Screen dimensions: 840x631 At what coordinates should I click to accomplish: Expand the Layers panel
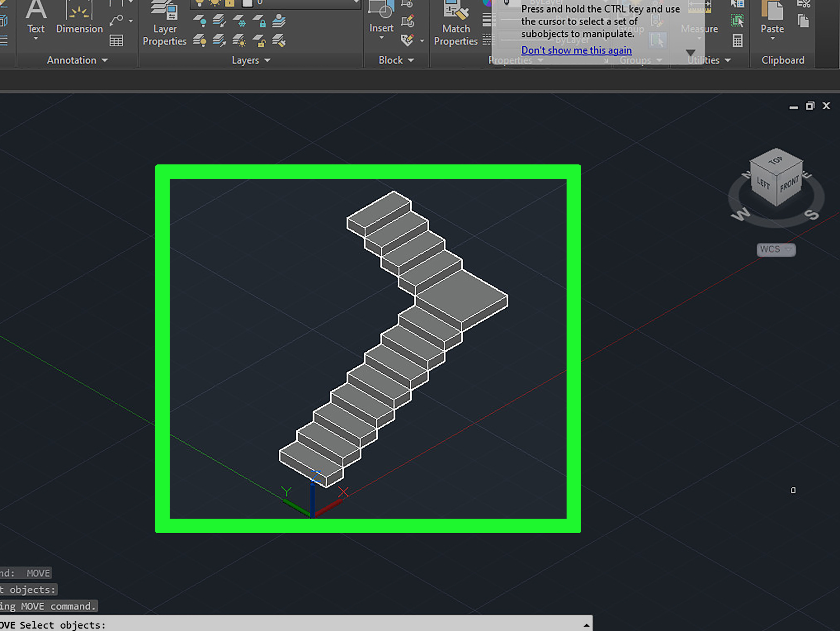(251, 60)
